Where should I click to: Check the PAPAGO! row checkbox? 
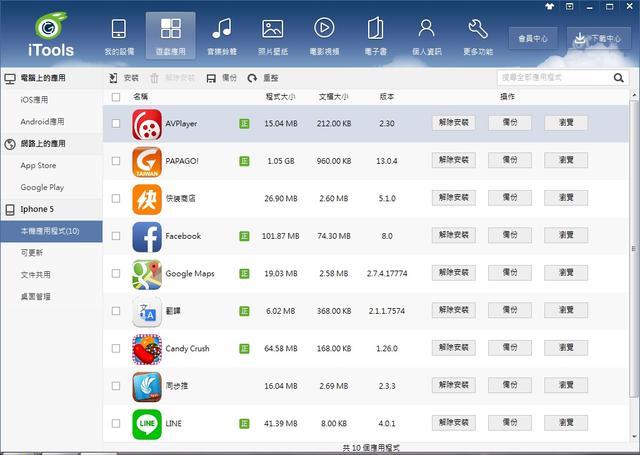[116, 161]
